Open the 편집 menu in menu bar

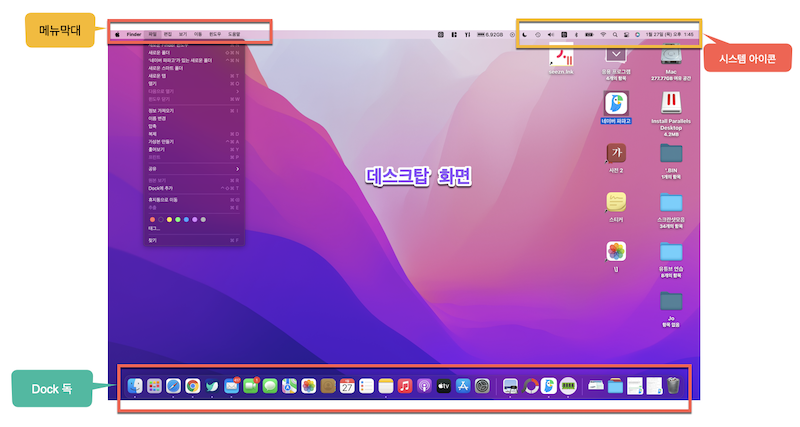(x=167, y=34)
